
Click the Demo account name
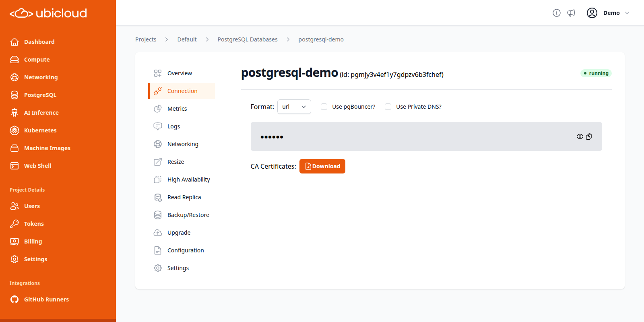coord(611,13)
